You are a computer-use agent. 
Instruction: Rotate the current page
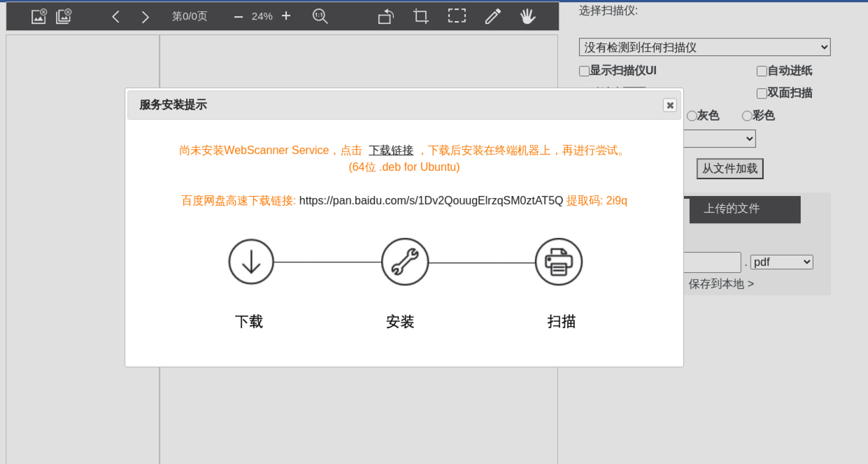pyautogui.click(x=385, y=15)
